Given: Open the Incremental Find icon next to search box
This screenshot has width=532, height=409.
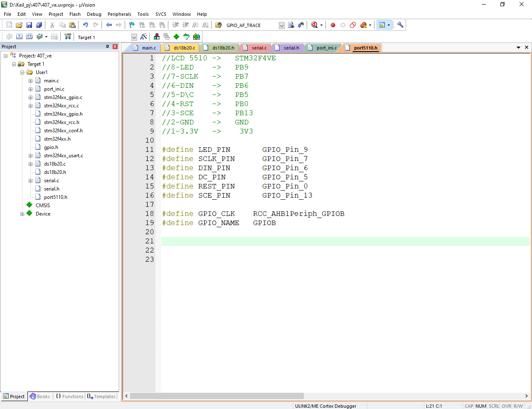Looking at the screenshot, I should coord(301,25).
